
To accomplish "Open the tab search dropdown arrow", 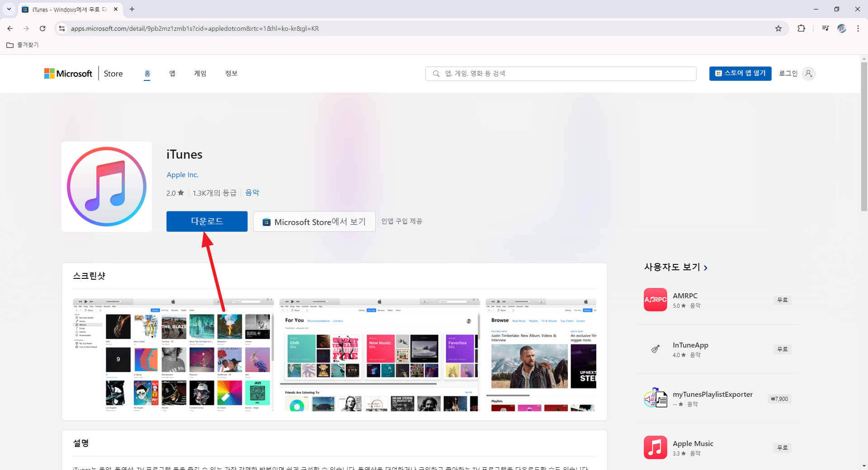I will coord(9,9).
